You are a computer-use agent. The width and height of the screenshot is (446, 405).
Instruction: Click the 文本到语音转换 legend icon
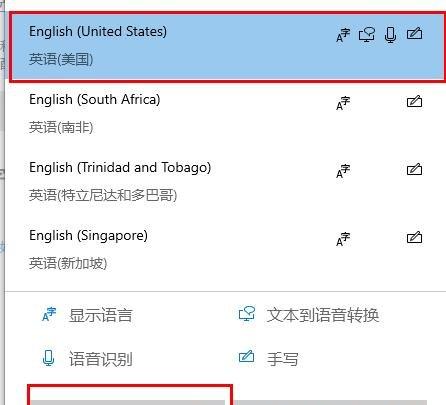tap(247, 314)
